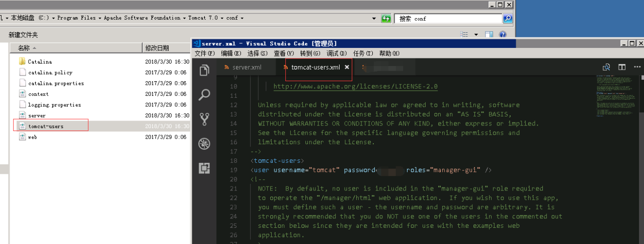This screenshot has width=644, height=244.
Task: Select the logging.properties file
Action: coord(54,105)
